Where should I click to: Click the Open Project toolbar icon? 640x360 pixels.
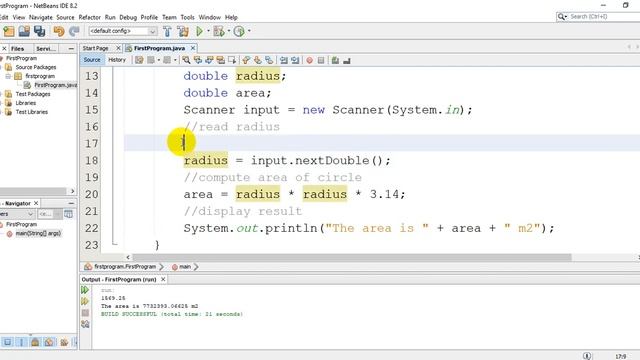click(x=24, y=31)
